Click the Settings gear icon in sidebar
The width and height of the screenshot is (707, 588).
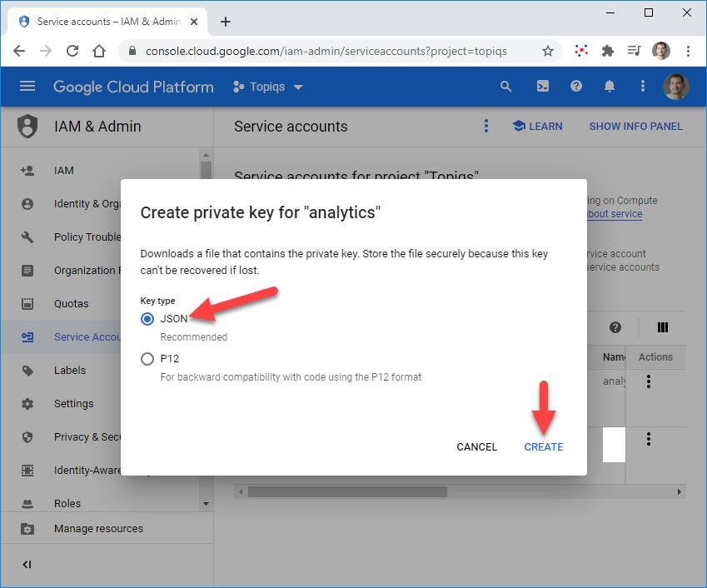coord(27,404)
